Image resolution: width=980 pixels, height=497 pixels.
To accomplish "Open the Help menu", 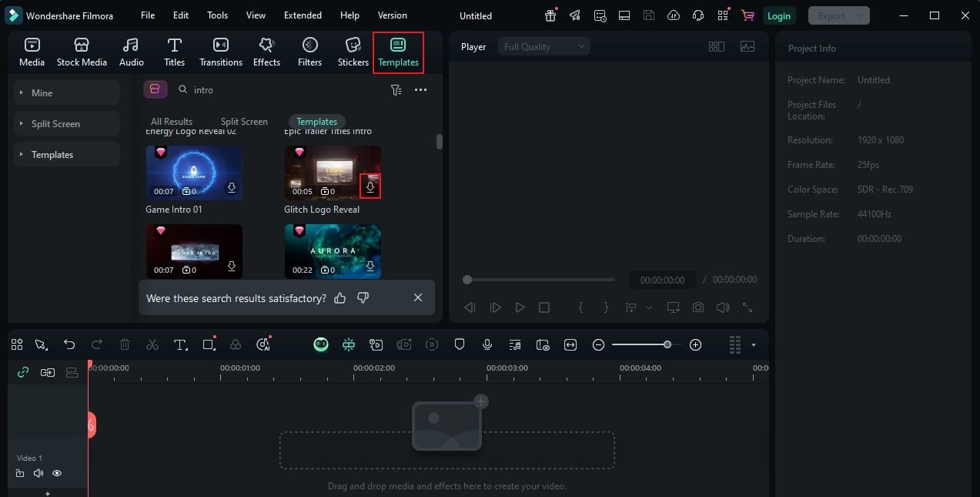I will [350, 15].
